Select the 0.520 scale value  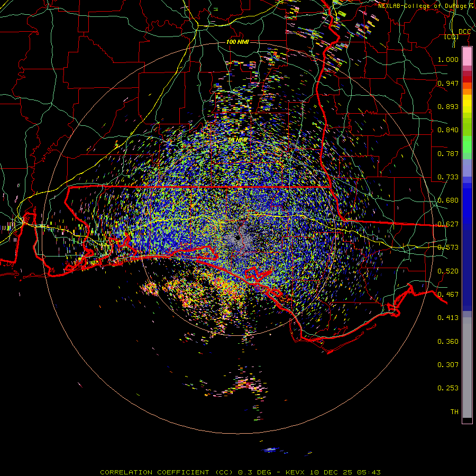pos(448,271)
